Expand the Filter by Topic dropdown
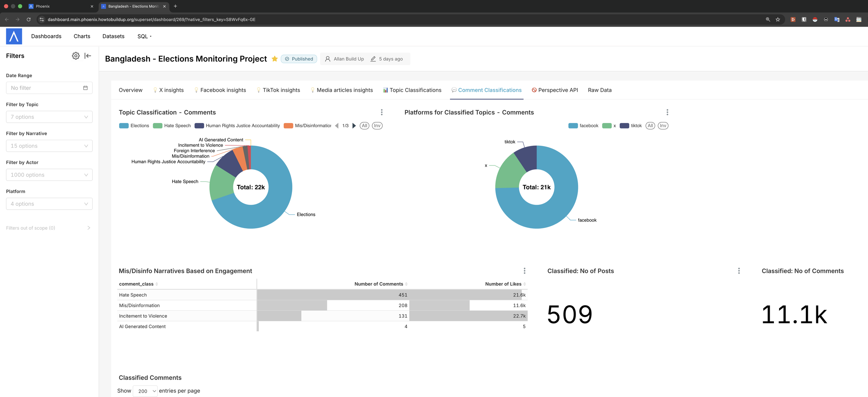 coord(49,117)
